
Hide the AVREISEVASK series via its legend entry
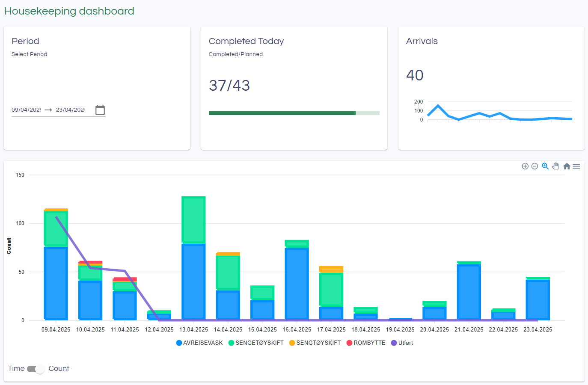pos(199,343)
